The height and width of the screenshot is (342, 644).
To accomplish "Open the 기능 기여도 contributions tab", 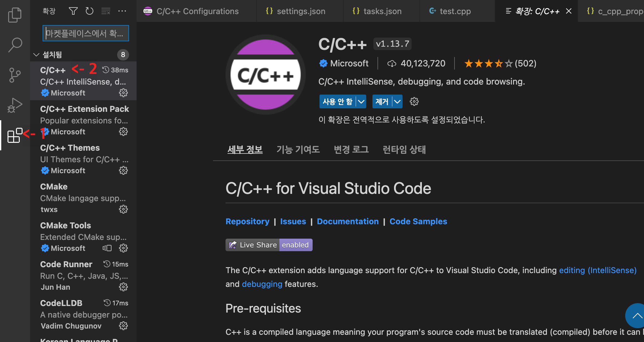I will pos(298,149).
